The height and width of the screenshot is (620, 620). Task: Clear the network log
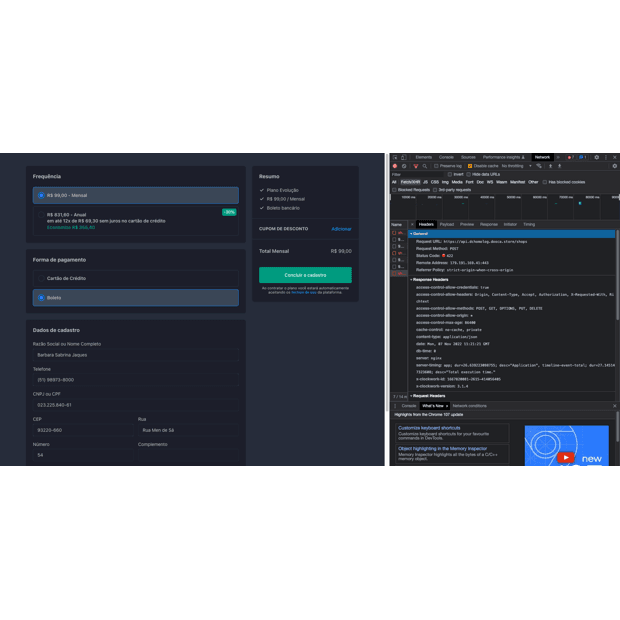(404, 166)
